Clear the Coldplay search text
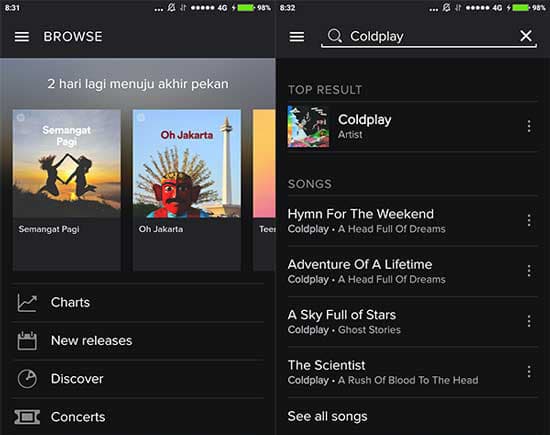Viewport: 550px width, 435px height. [526, 36]
